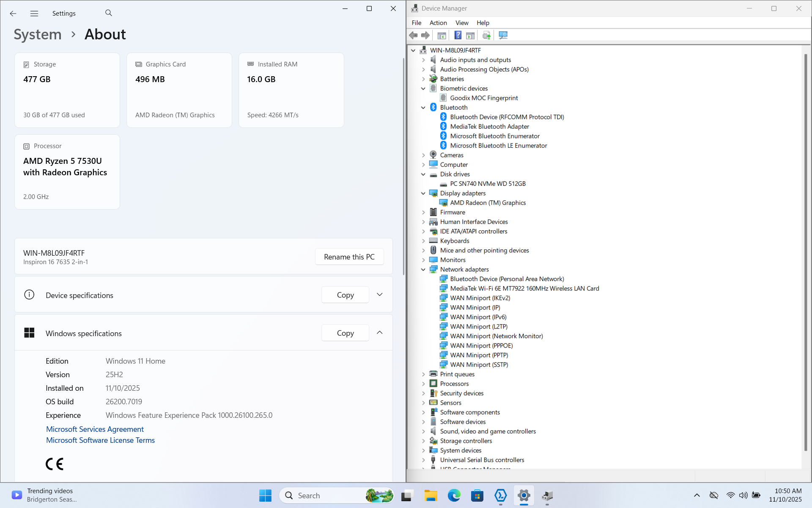Open the Action menu in Device Manager
Viewport: 812px width, 508px height.
[x=438, y=23]
